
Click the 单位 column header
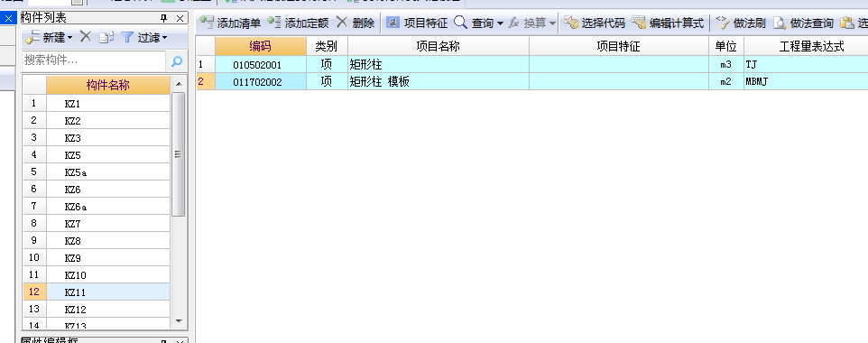click(x=725, y=46)
